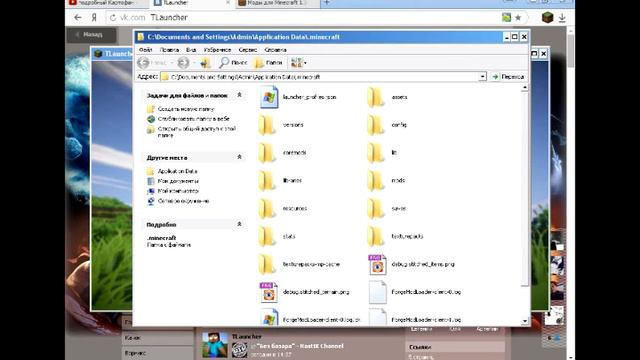Image resolution: width=640 pixels, height=360 pixels.
Task: Open Network Places (Сетевое окружение) link
Action: coord(183,201)
